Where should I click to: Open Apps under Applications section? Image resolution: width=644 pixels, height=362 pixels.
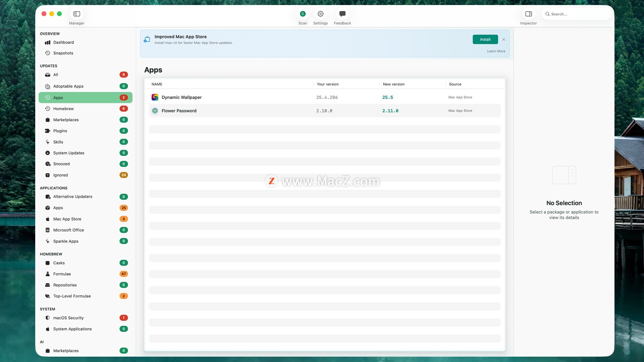(86, 208)
